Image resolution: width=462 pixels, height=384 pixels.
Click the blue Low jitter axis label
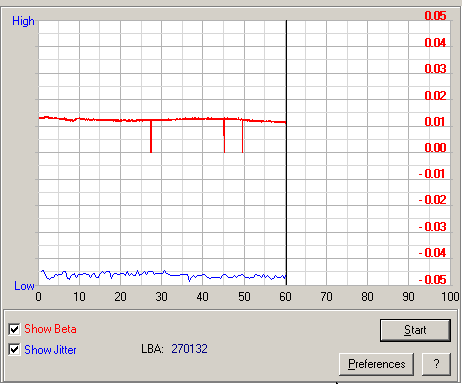24,286
